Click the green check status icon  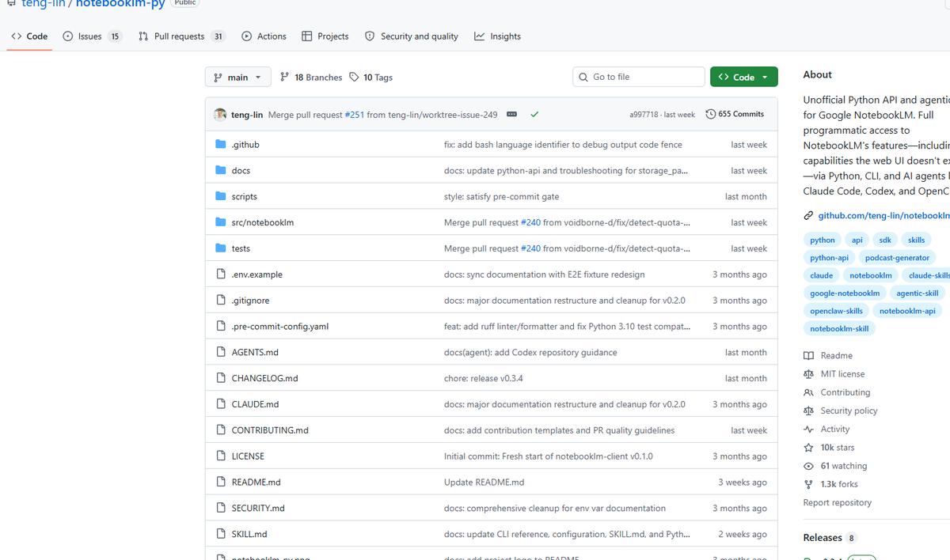534,115
